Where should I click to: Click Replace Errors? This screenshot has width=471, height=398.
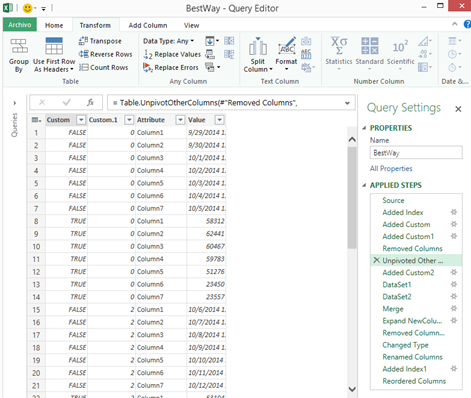(x=171, y=68)
